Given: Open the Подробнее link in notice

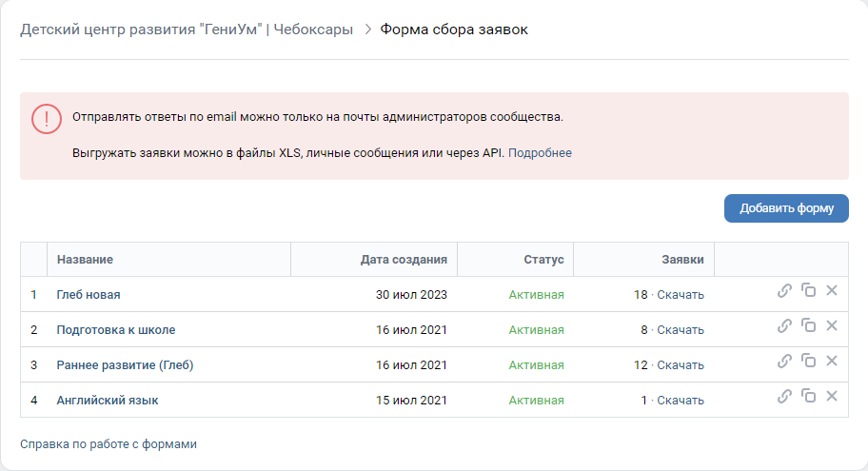Looking at the screenshot, I should pos(540,153).
